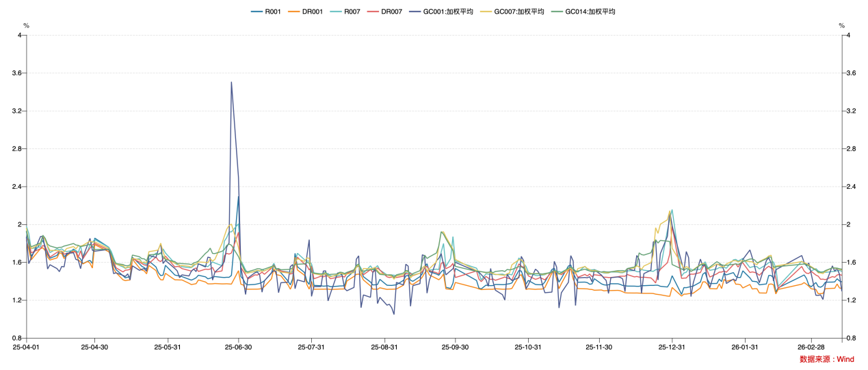Click the teal R007 legend line marker
The image size is (868, 370).
pyautogui.click(x=337, y=12)
